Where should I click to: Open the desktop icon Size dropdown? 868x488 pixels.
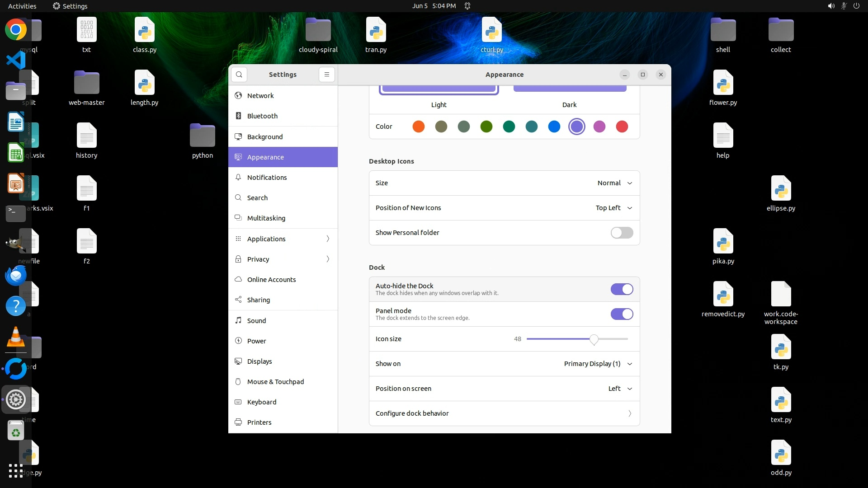coord(614,183)
